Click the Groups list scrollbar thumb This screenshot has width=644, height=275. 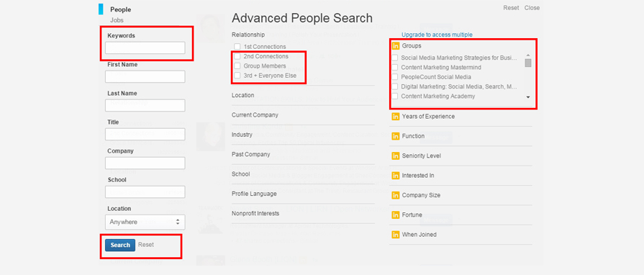tap(528, 63)
